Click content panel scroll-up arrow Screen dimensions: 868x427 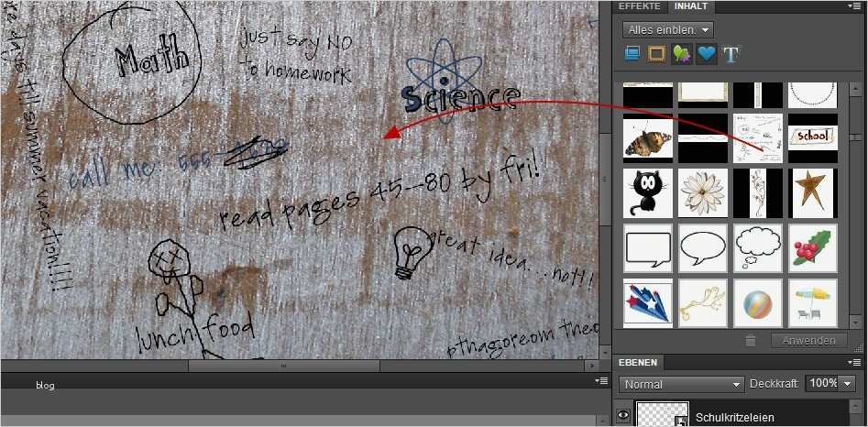click(854, 88)
